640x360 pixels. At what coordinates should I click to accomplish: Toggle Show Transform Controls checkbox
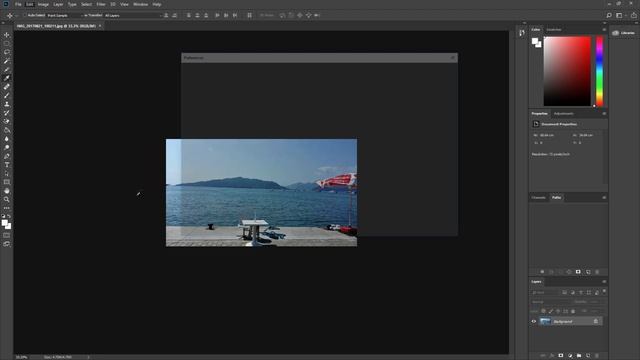pyautogui.click(x=85, y=16)
